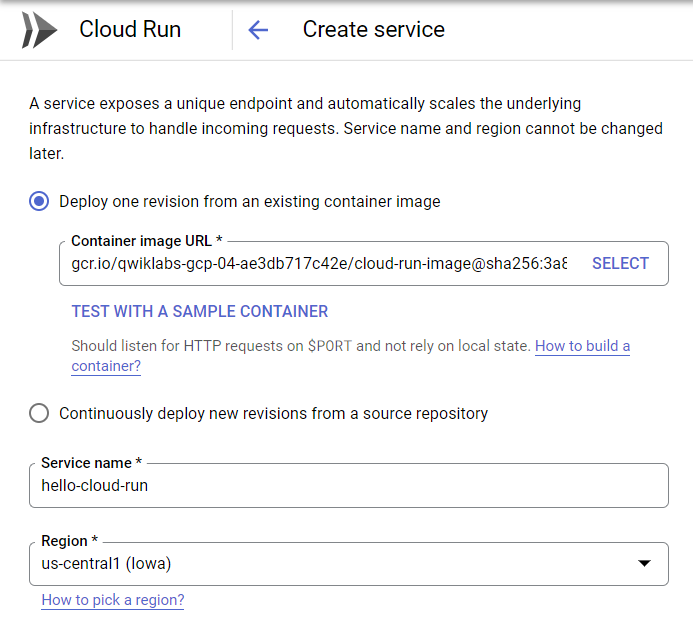Viewport: 693px width, 637px height.
Task: Click the Cloud Run logo icon
Action: (40, 30)
